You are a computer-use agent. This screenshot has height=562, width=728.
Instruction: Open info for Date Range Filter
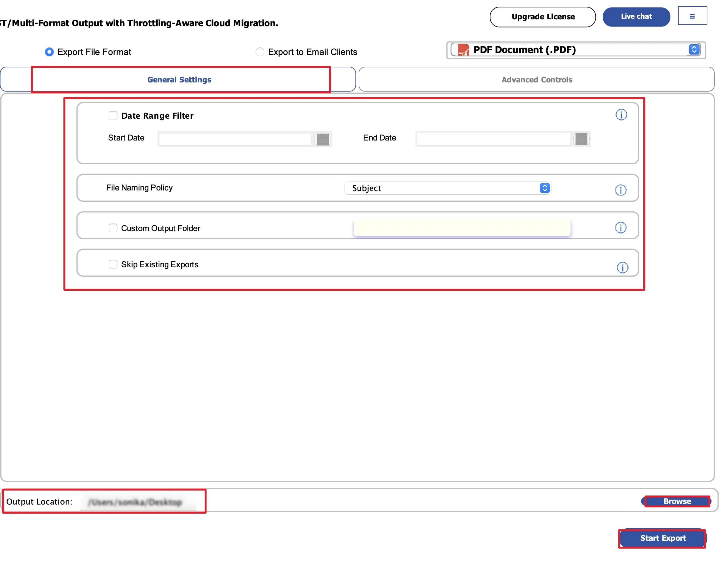coord(621,115)
